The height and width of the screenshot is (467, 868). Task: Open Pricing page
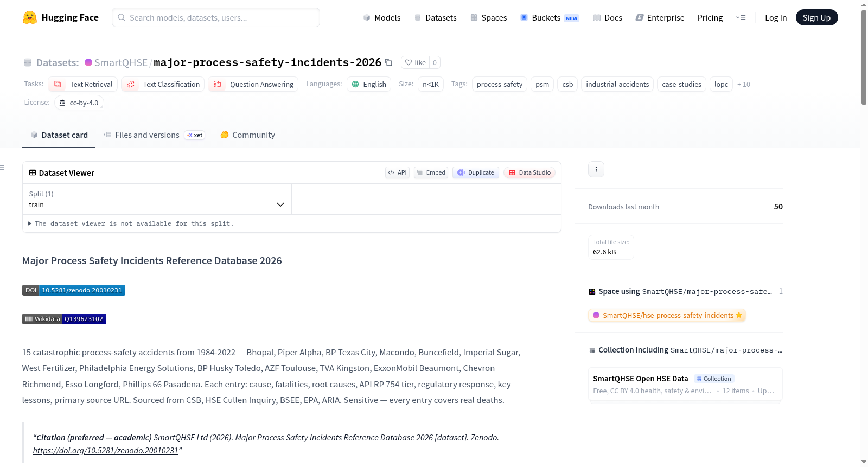(x=710, y=17)
